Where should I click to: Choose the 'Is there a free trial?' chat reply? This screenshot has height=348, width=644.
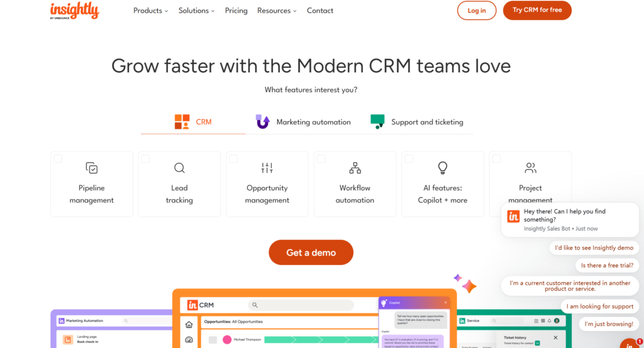[x=607, y=266]
